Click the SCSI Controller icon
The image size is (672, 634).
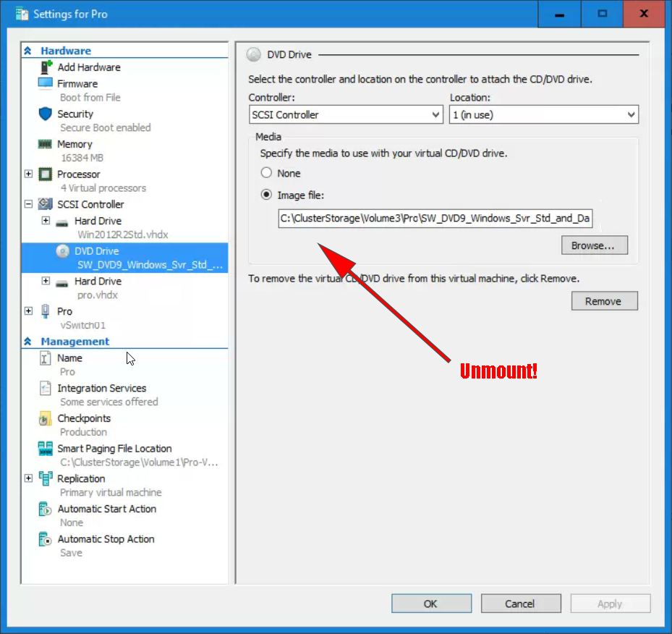click(x=45, y=204)
